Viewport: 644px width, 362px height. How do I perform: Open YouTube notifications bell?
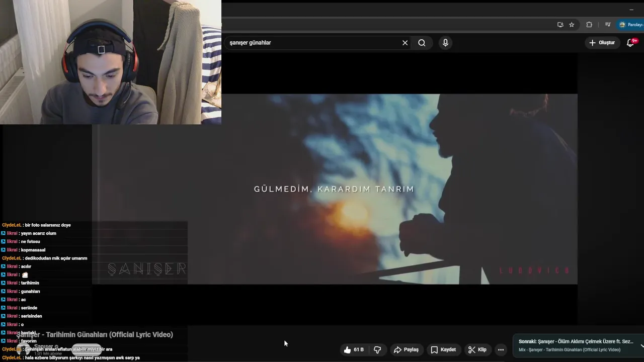click(x=630, y=43)
